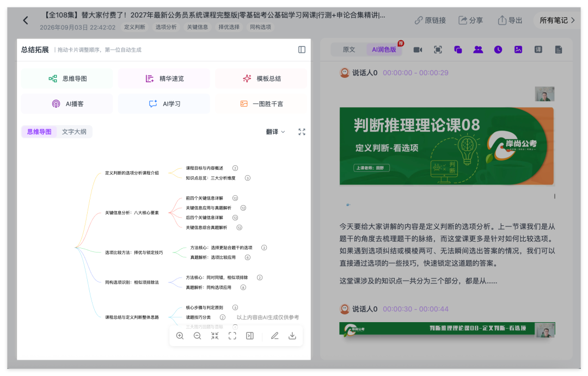The height and width of the screenshot is (376, 588).
Task: Open the second slide banner 判断推理理论课08-定义判断-看选项
Action: (x=447, y=329)
